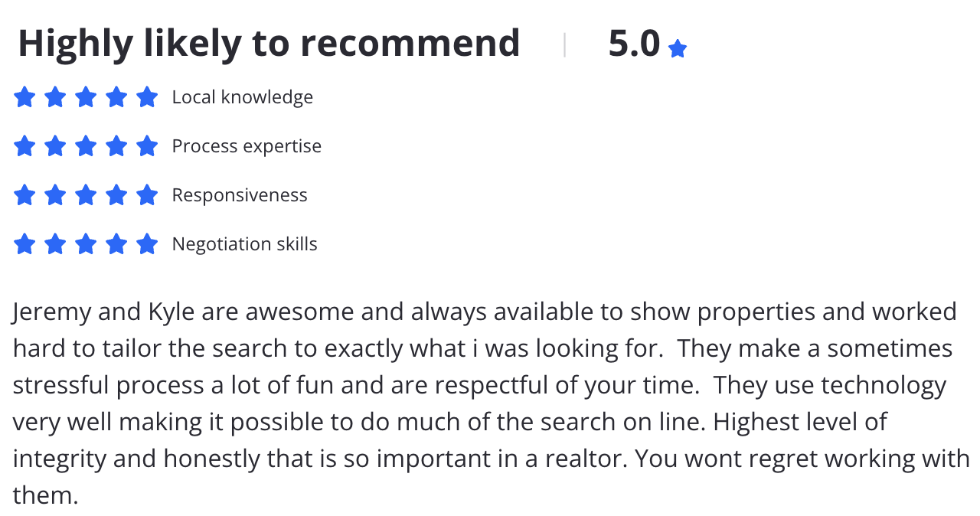The width and height of the screenshot is (980, 516).
Task: Click the first star of Negotiation skills rating
Action: 24,243
